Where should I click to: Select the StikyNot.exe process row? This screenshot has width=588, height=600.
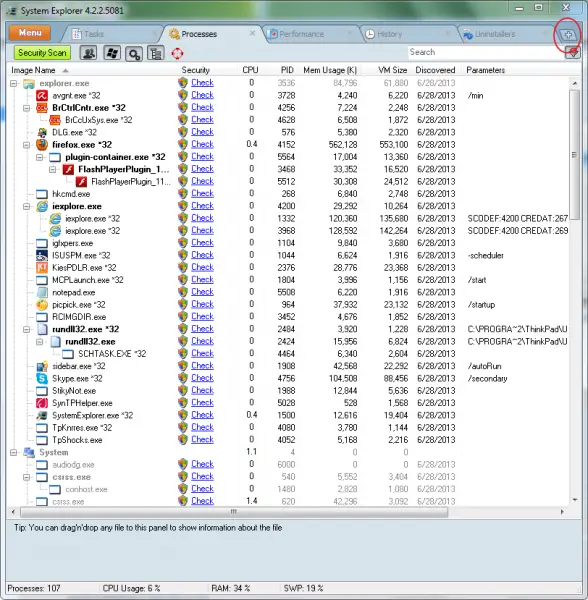tap(288, 391)
